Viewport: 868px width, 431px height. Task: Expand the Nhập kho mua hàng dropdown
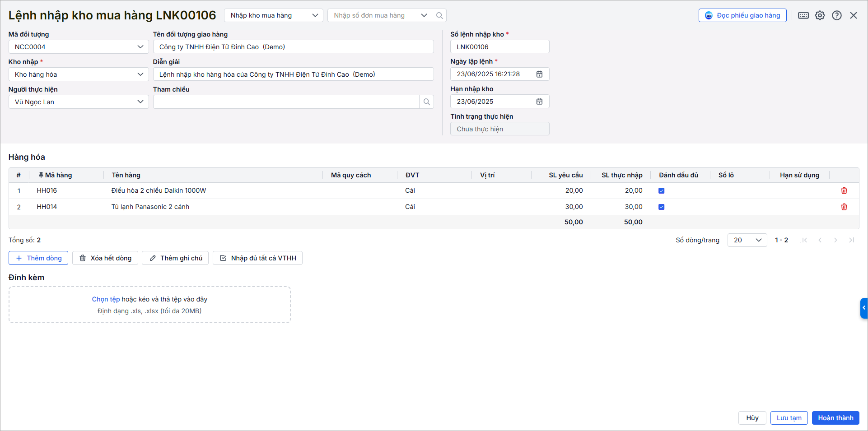[273, 15]
